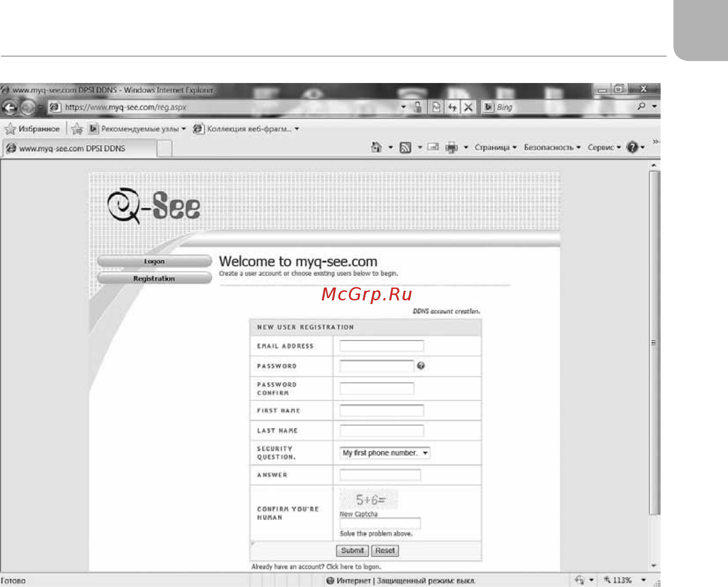Open the search provider dropdown arrow

click(x=654, y=106)
